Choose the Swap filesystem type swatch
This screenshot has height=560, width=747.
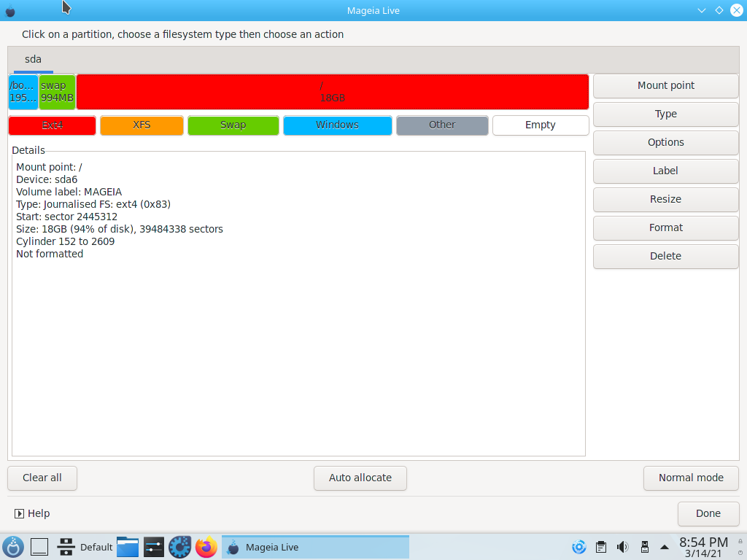[233, 125]
